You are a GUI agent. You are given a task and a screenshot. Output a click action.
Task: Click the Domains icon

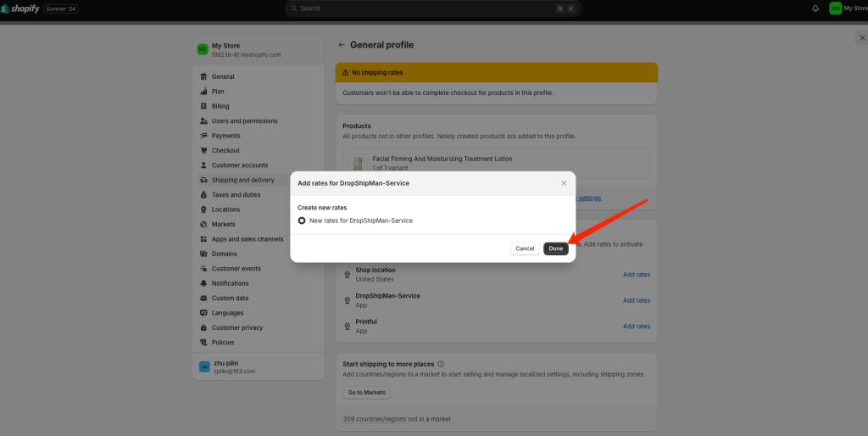(203, 254)
